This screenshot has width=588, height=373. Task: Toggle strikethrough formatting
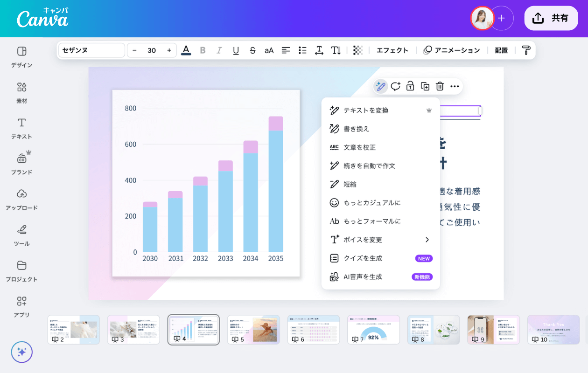click(252, 50)
